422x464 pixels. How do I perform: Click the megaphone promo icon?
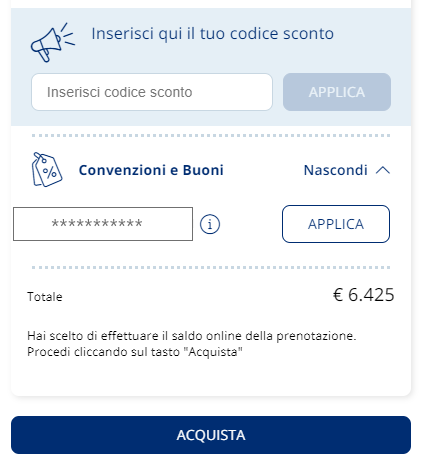click(x=53, y=43)
